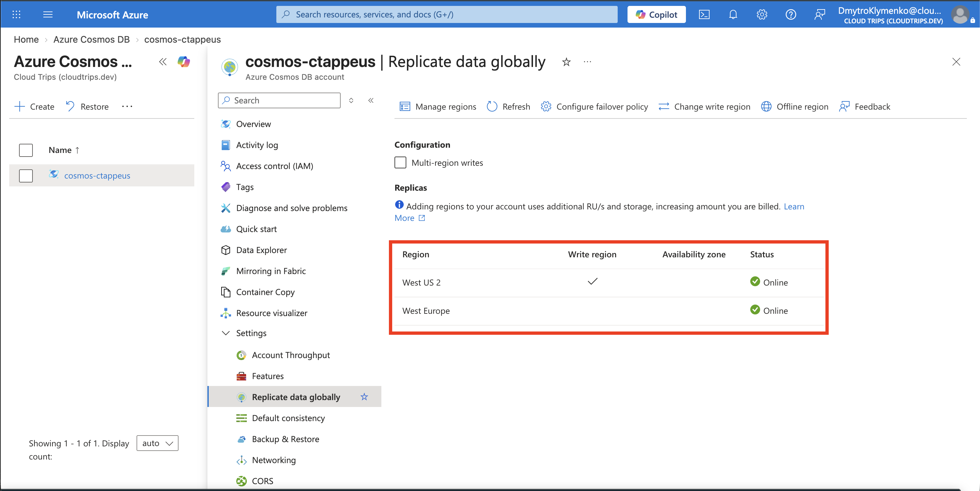Favorite the page with the title star

point(566,62)
